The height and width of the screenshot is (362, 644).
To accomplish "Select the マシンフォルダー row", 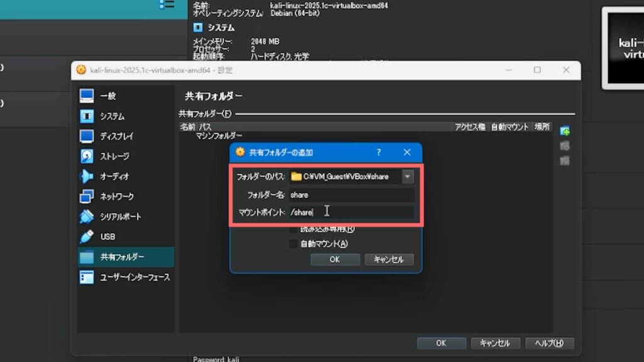I will click(x=365, y=136).
